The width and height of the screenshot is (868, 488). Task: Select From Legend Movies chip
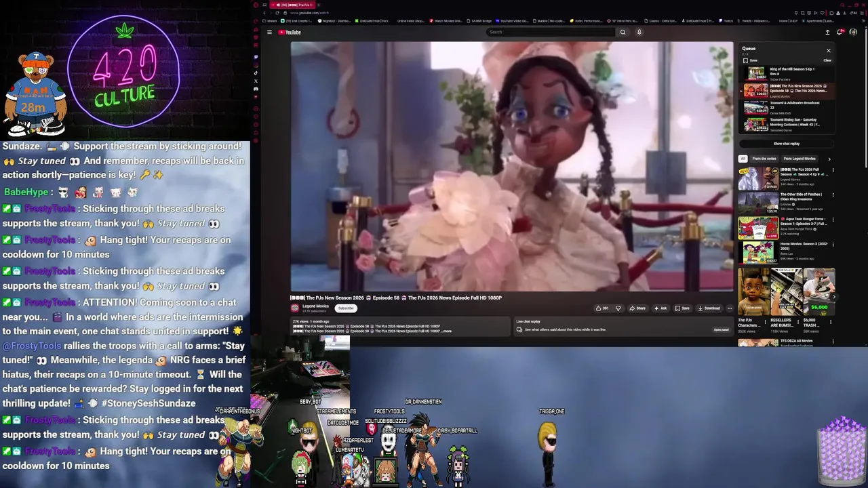pos(800,159)
